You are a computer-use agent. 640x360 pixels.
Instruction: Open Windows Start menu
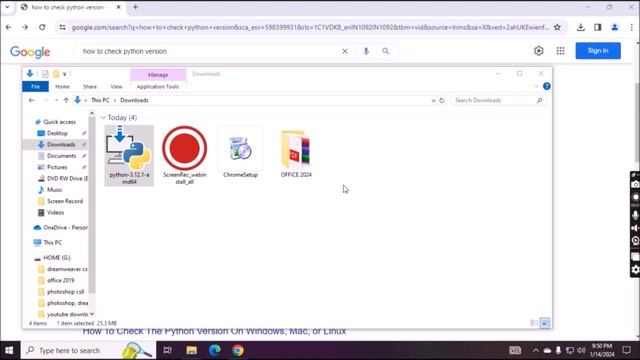pyautogui.click(x=9, y=350)
